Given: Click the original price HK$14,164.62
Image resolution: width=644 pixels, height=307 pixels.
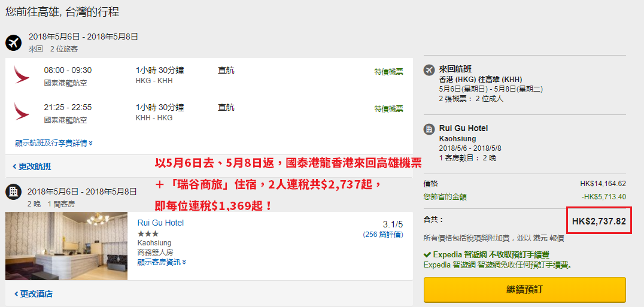Looking at the screenshot, I should click(x=603, y=184).
